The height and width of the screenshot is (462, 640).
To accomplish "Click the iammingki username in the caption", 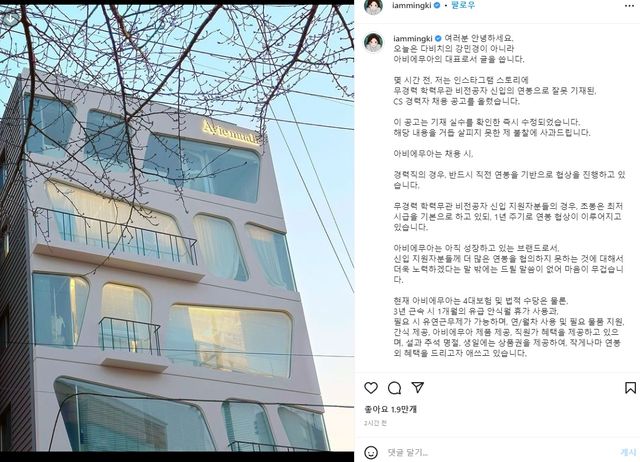I will pyautogui.click(x=413, y=38).
